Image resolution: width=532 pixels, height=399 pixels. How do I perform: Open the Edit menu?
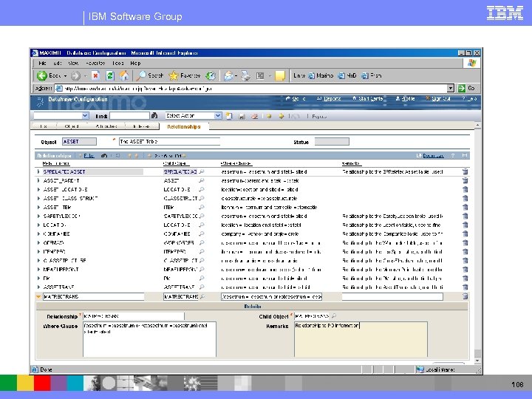coord(58,63)
